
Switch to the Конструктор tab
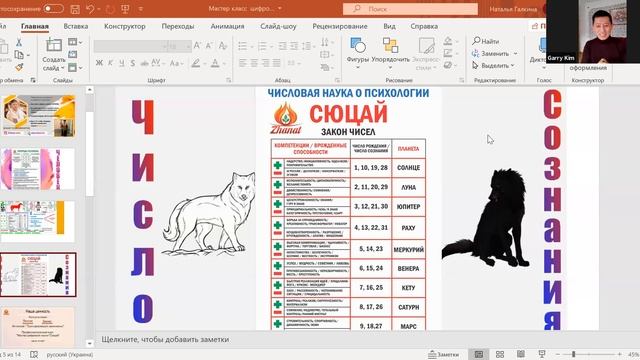[x=124, y=26]
